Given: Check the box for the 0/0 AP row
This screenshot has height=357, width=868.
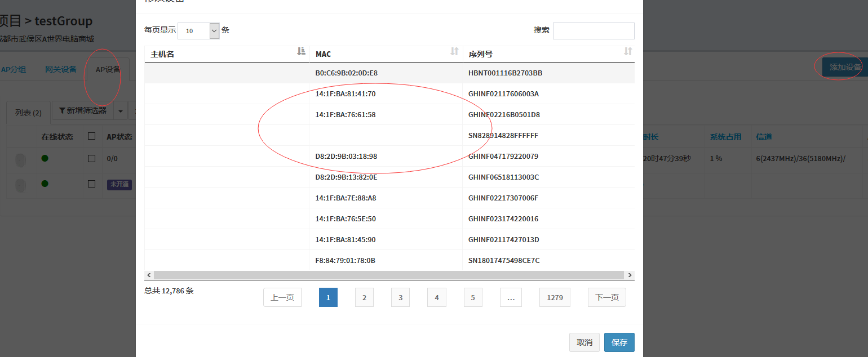Looking at the screenshot, I should point(91,159).
